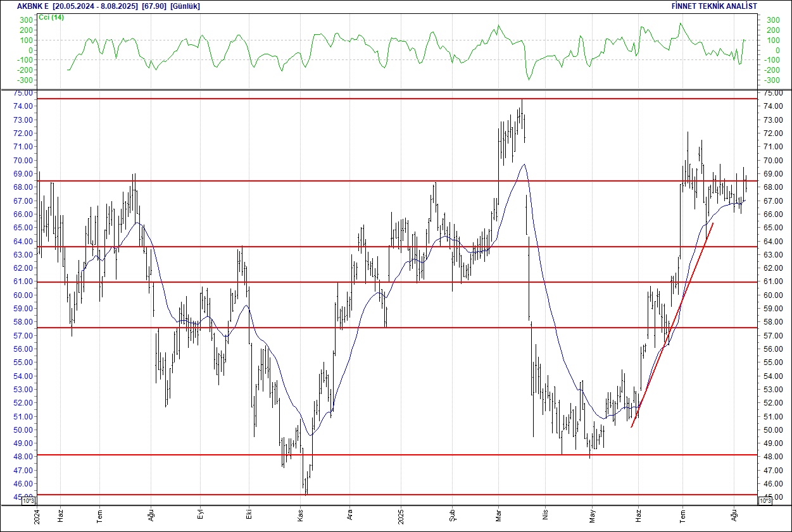
Task: Click the Şub month label
Action: (x=452, y=516)
